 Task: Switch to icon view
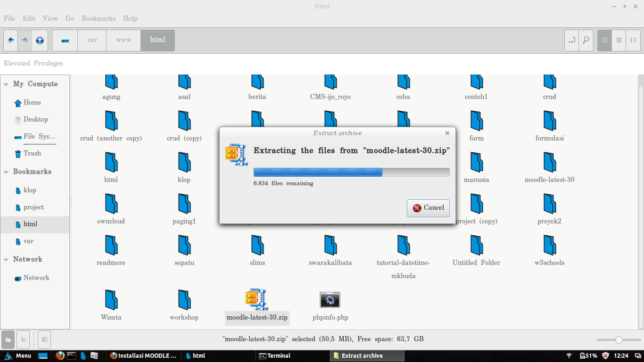(x=605, y=41)
